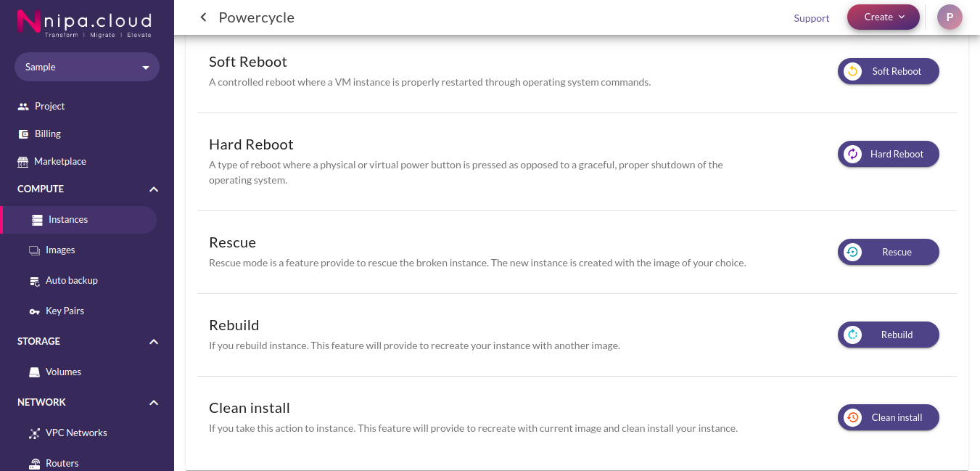Open Images in the sidebar

click(60, 250)
